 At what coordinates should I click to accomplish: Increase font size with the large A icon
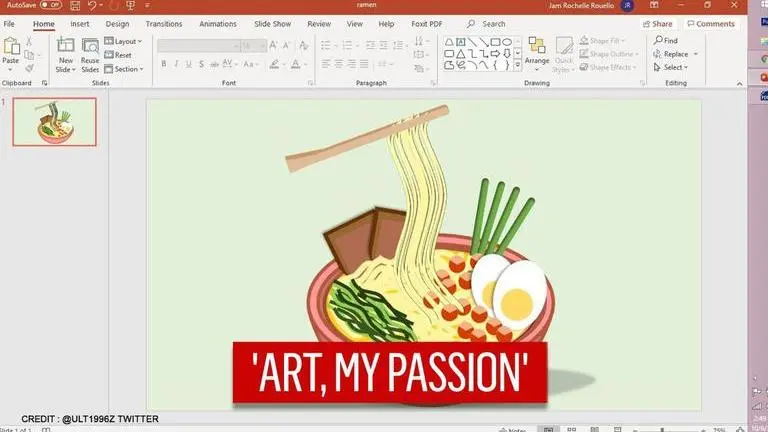[273, 46]
